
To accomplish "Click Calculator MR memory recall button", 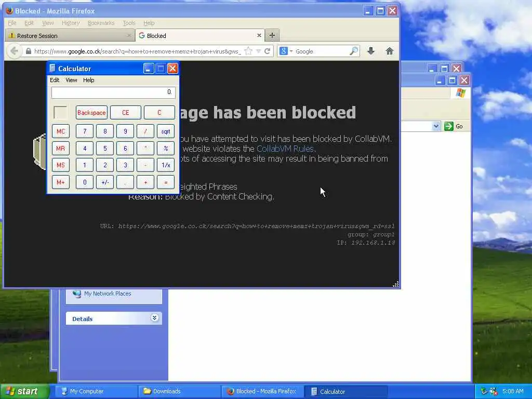I will [x=61, y=148].
